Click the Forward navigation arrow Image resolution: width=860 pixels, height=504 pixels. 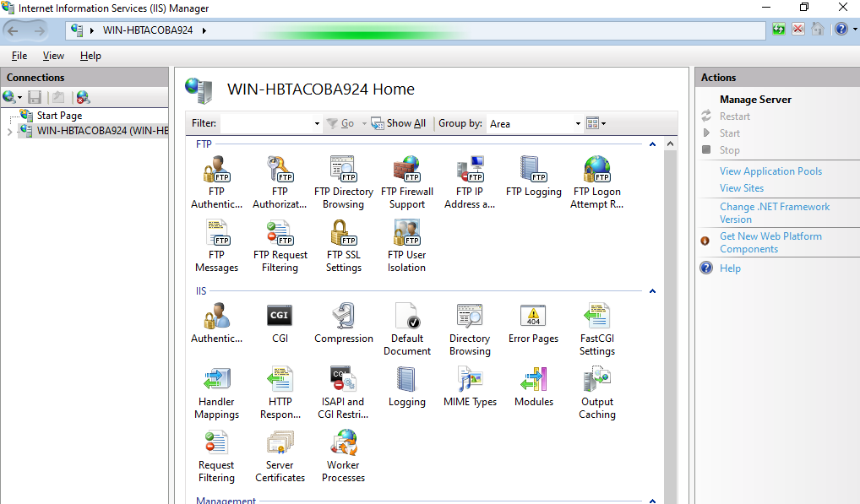(39, 30)
